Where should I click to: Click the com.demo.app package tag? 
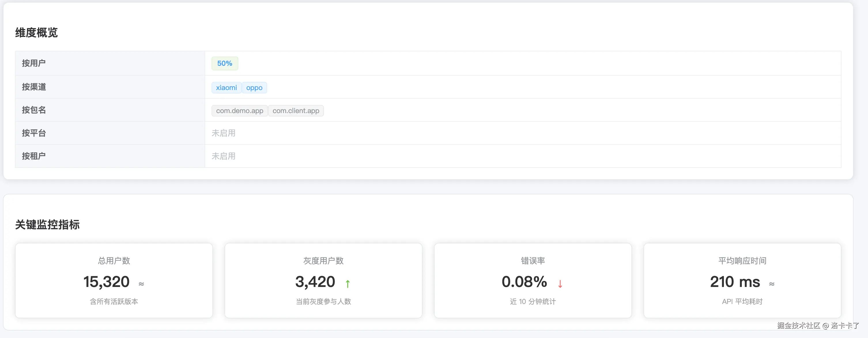pos(239,111)
